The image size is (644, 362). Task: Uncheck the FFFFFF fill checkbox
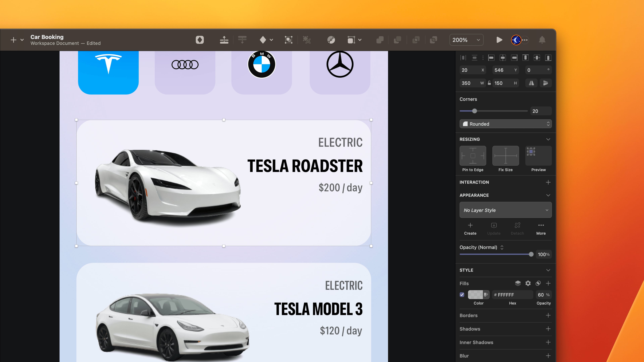point(462,295)
